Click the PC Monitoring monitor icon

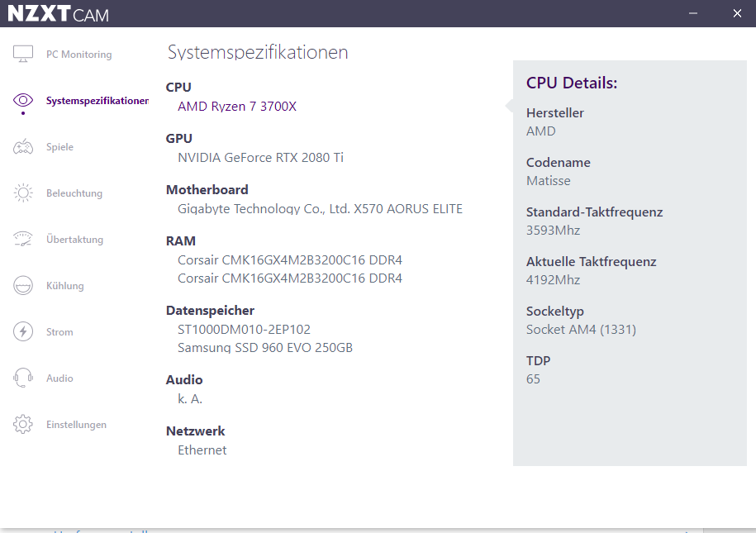click(x=23, y=55)
